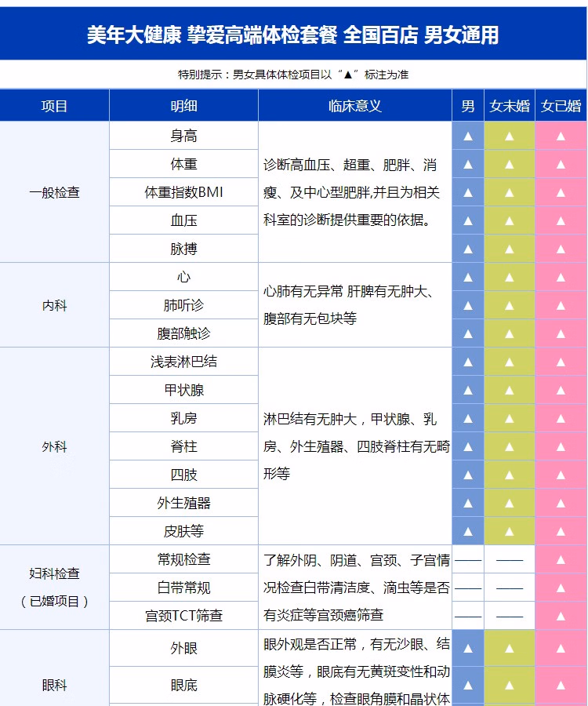The image size is (588, 706).
Task: Click the 外科 category cell
Action: 54,446
